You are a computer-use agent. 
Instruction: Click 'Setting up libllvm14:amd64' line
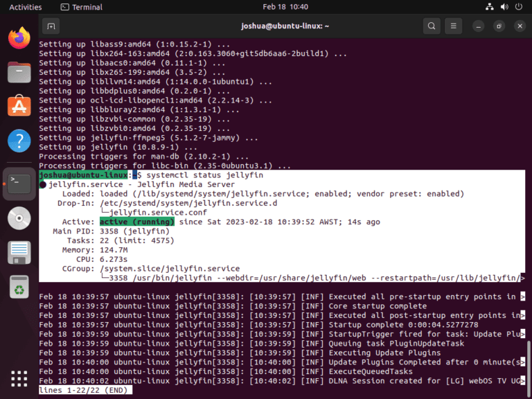(156, 82)
